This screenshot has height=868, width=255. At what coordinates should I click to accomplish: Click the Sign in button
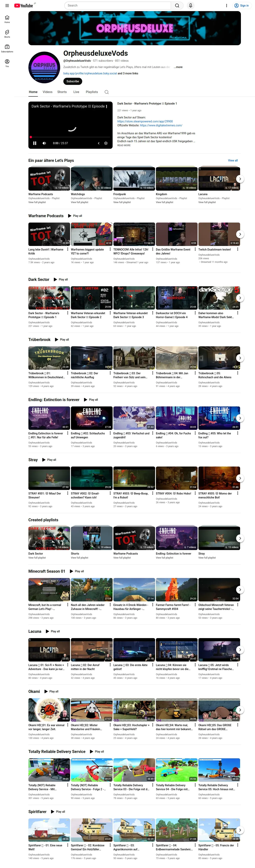pos(242,5)
